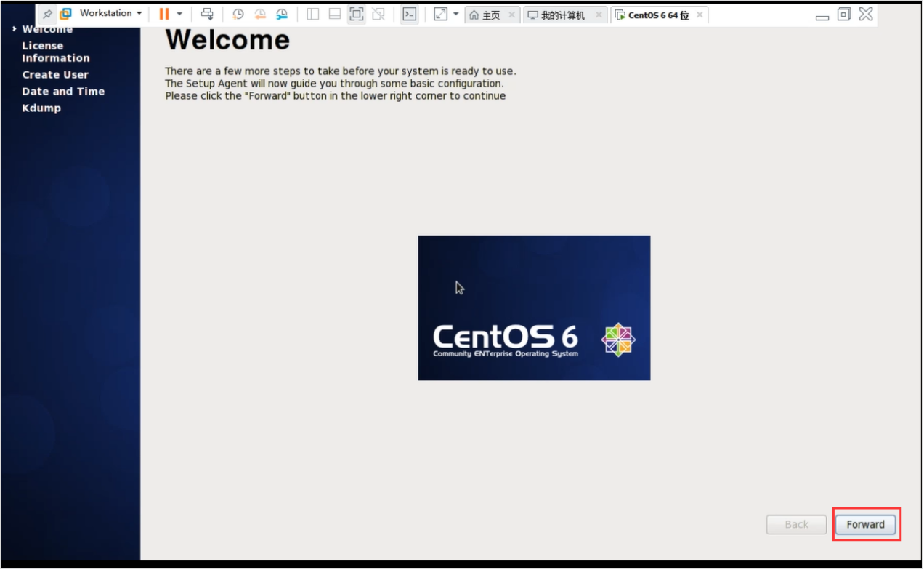Viewport: 924px width, 570px height.
Task: Close the 主页 tab
Action: click(x=512, y=15)
